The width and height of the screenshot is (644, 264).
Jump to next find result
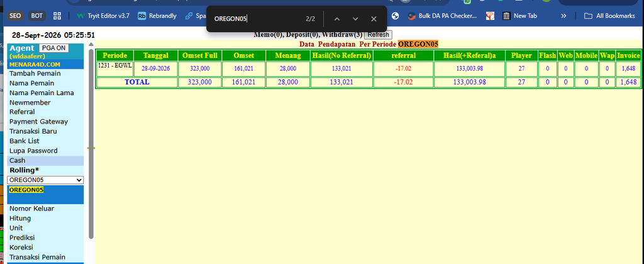355,19
